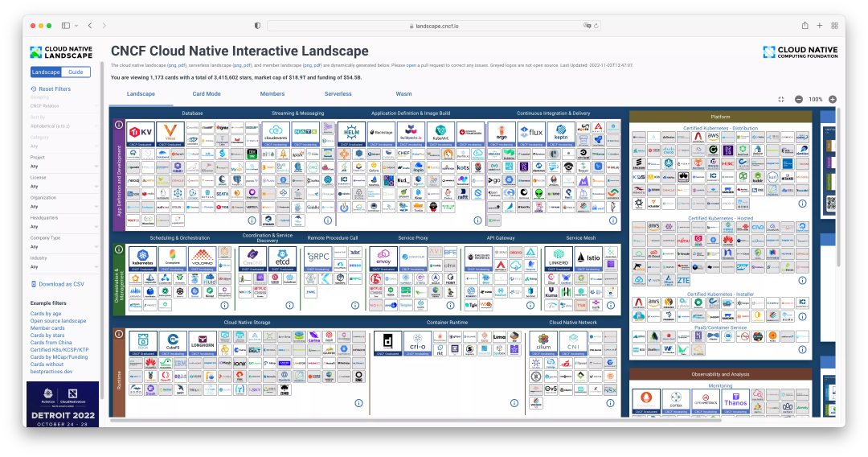Open the Sort By Alphabetical dropdown
The image size is (868, 457).
pyautogui.click(x=64, y=126)
